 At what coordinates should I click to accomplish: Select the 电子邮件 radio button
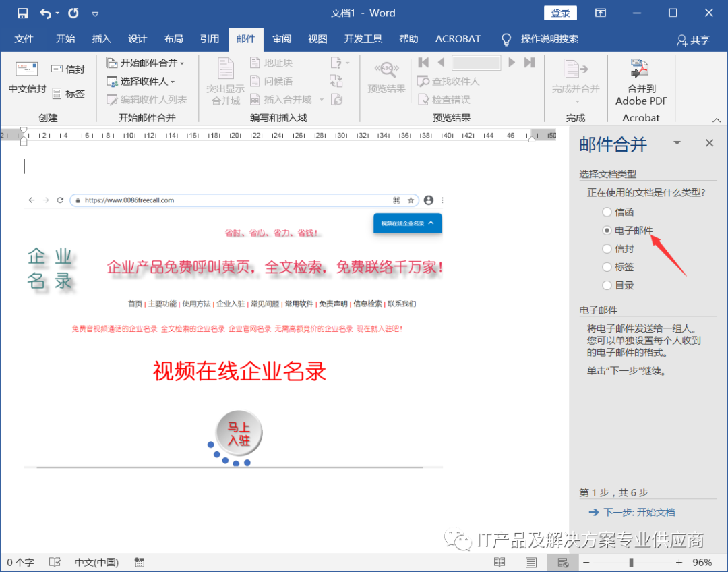click(x=607, y=230)
